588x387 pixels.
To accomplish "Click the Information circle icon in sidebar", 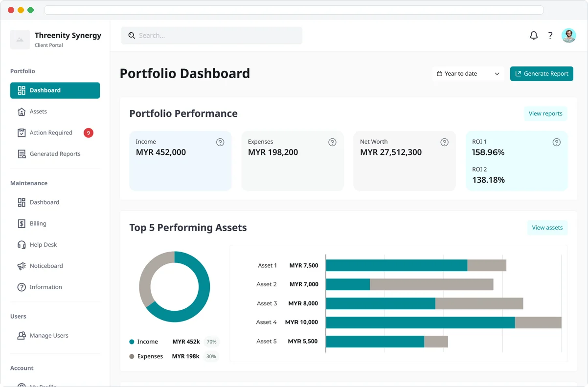I will coord(22,287).
